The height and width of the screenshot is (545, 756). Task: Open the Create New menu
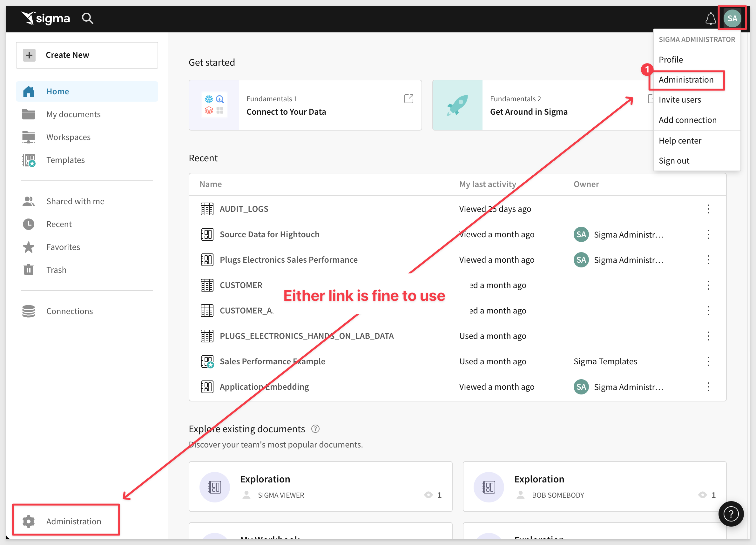pos(87,55)
